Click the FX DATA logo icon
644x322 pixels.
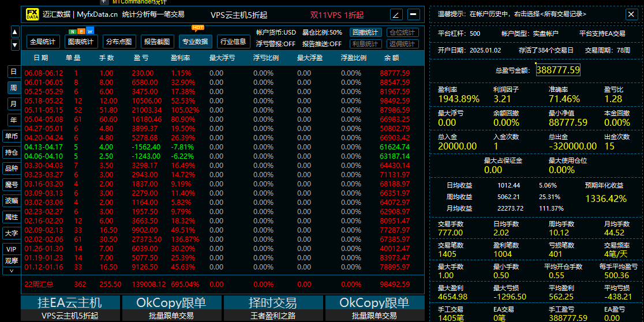pyautogui.click(x=32, y=15)
